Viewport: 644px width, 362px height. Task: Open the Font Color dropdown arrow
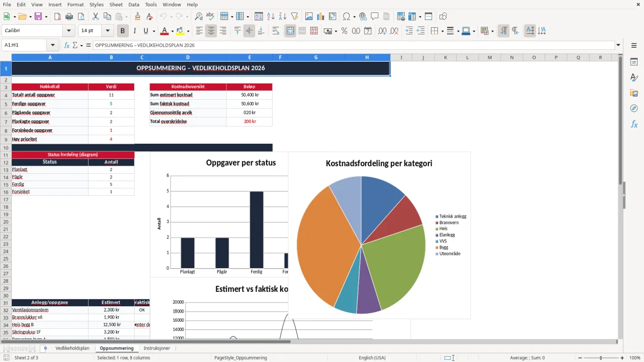point(173,31)
